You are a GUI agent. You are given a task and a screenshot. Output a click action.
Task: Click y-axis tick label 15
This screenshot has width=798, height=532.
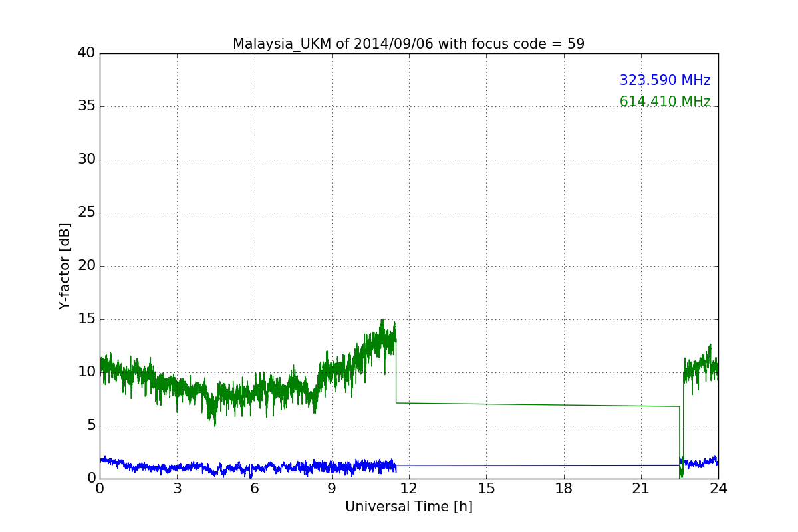tap(86, 319)
